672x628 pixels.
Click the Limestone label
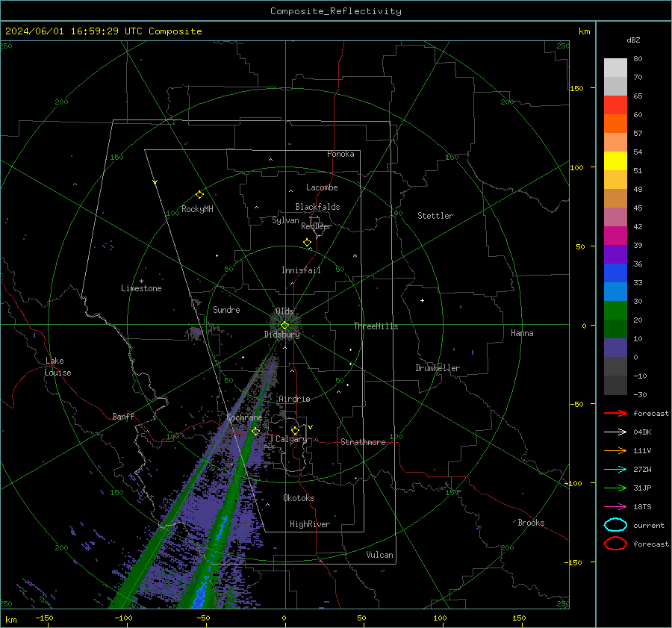141,288
